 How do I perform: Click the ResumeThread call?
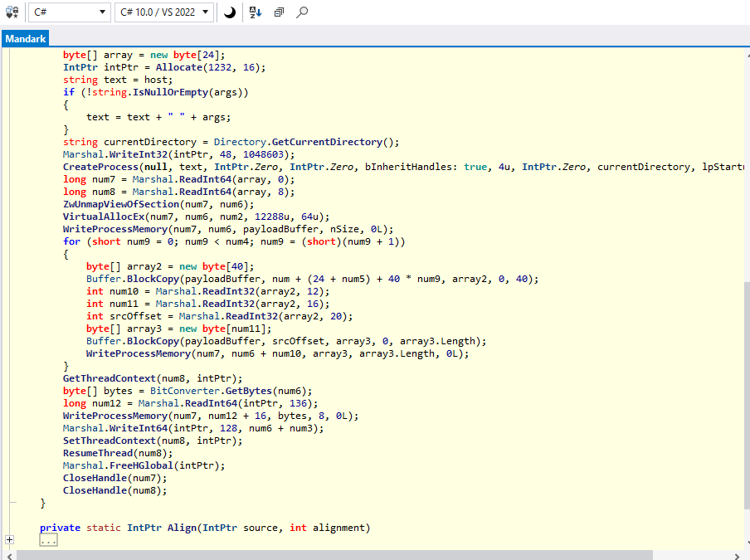coord(98,453)
